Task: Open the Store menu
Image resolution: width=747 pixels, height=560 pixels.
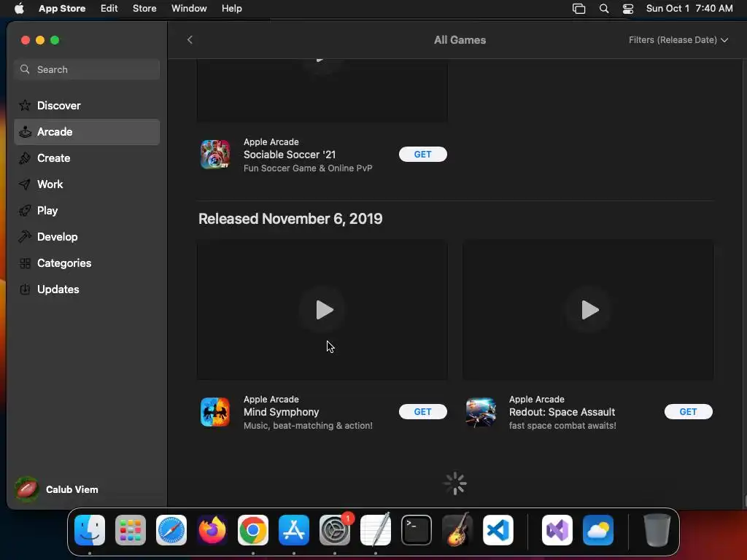Action: pos(144,9)
